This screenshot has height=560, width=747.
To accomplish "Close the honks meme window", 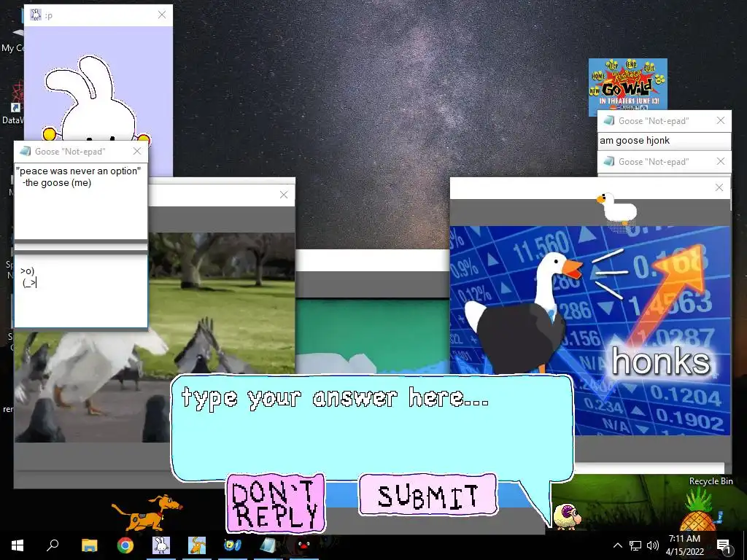I will [x=719, y=187].
